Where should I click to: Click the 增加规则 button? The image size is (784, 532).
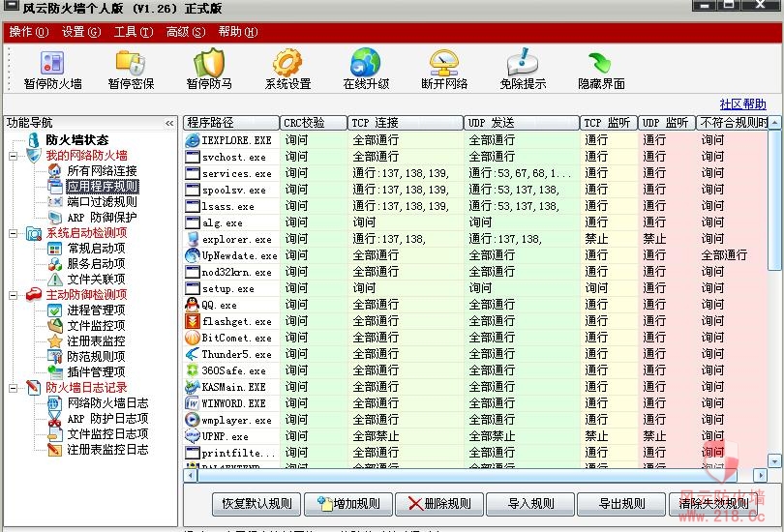348,504
